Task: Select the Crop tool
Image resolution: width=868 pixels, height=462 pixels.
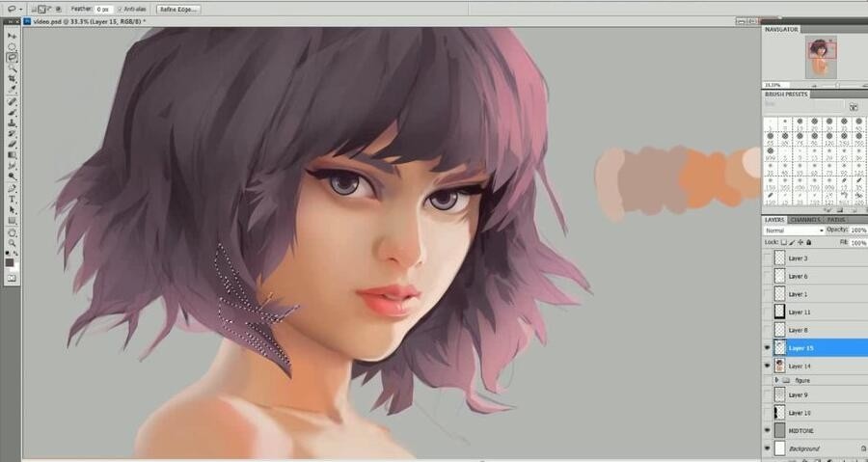Action: [x=13, y=79]
